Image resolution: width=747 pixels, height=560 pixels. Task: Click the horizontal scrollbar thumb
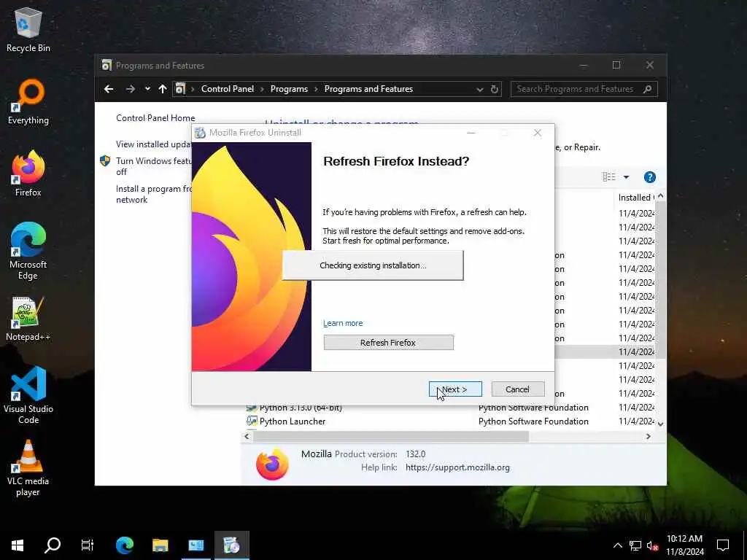(391, 436)
